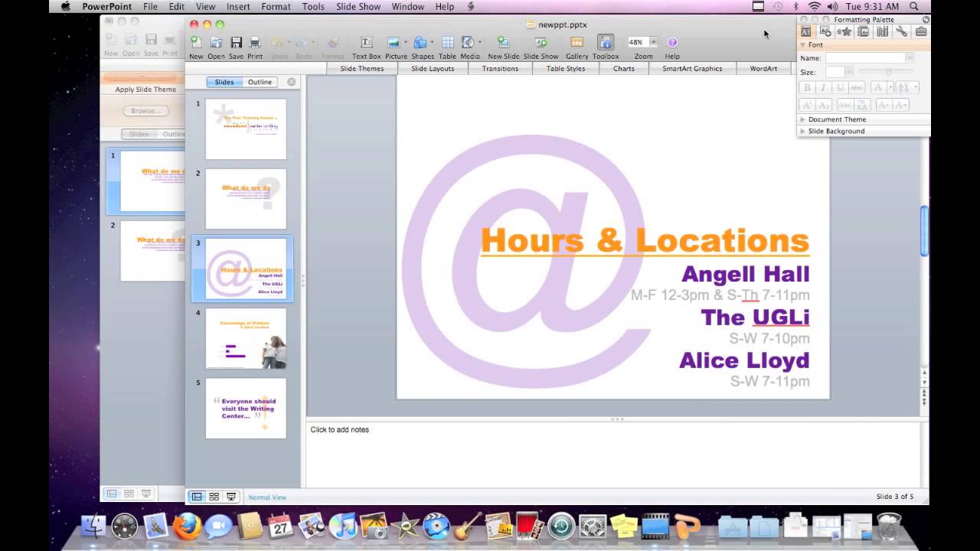The image size is (980, 551).
Task: Click the New presentation icon in newppt.pptx toolbar
Action: click(x=196, y=43)
